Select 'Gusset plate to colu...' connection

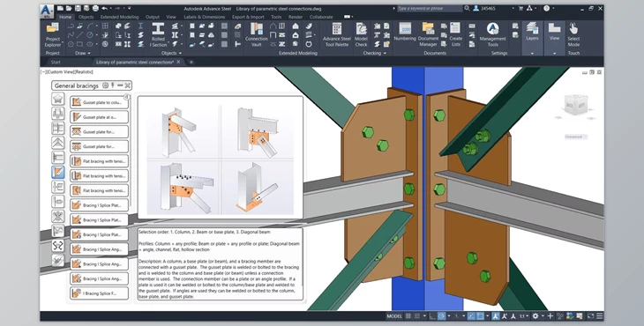(x=99, y=102)
